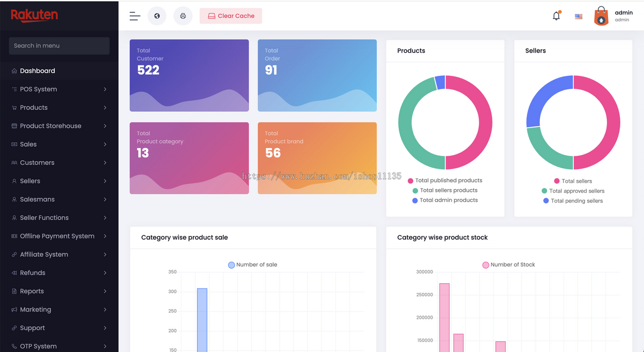This screenshot has width=644, height=352.
Task: Toggle Total sellers legend item
Action: click(573, 181)
